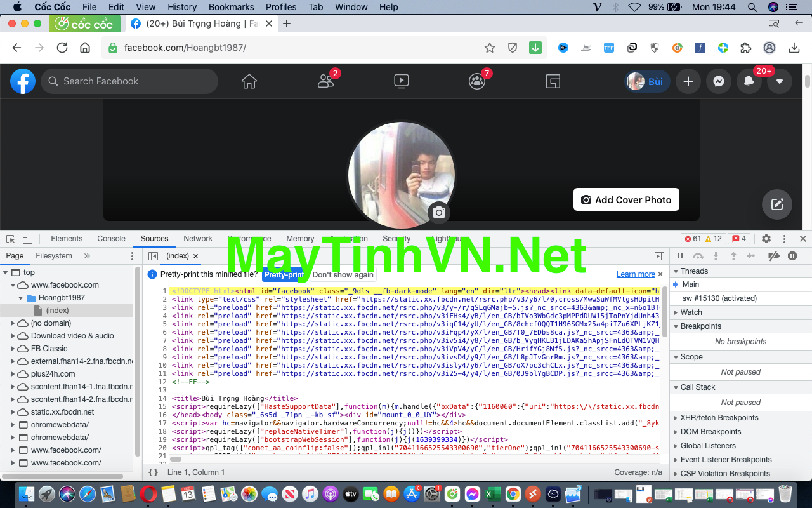Switch to the Network tab
Image resolution: width=812 pixels, height=508 pixels.
pos(198,239)
